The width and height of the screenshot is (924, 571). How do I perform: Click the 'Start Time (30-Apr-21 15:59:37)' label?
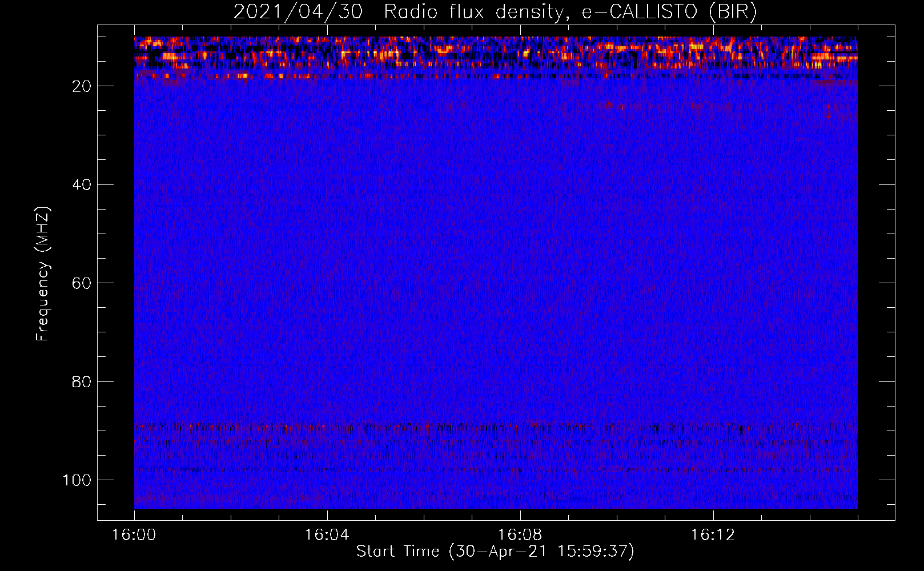[x=495, y=552]
